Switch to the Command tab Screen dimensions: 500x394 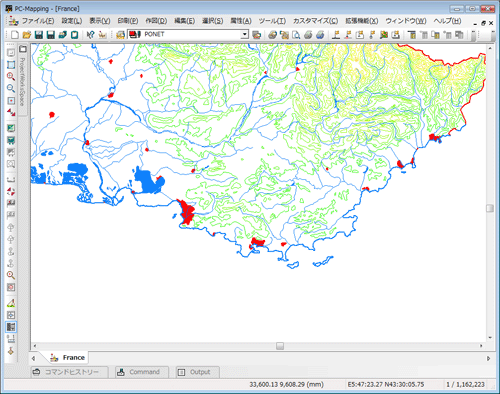[142, 372]
